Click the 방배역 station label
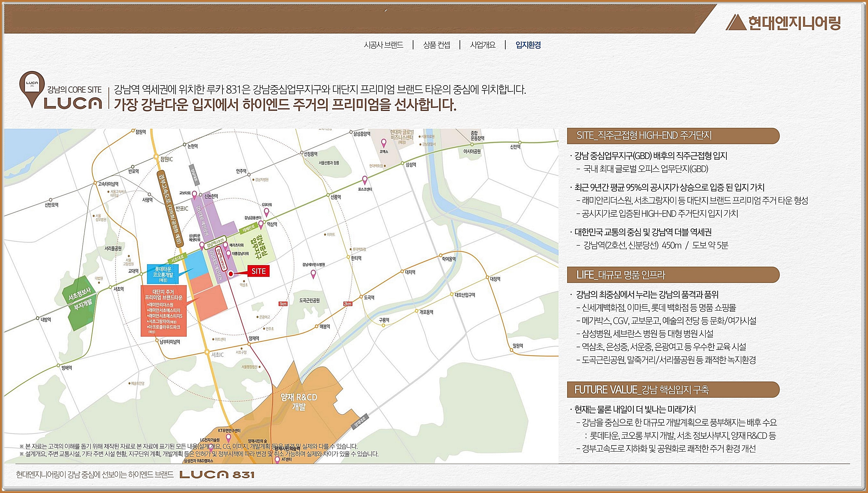 click(x=67, y=367)
